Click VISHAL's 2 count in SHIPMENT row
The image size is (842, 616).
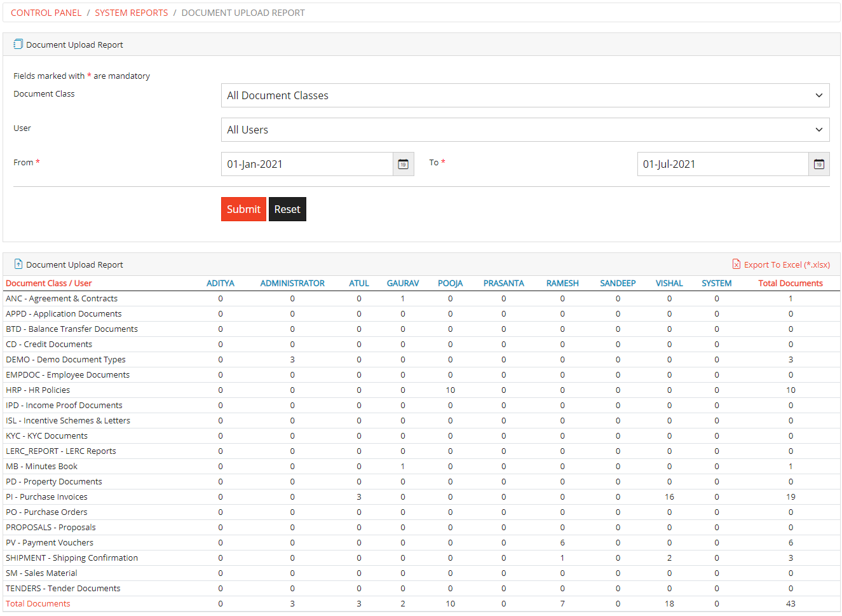click(669, 558)
